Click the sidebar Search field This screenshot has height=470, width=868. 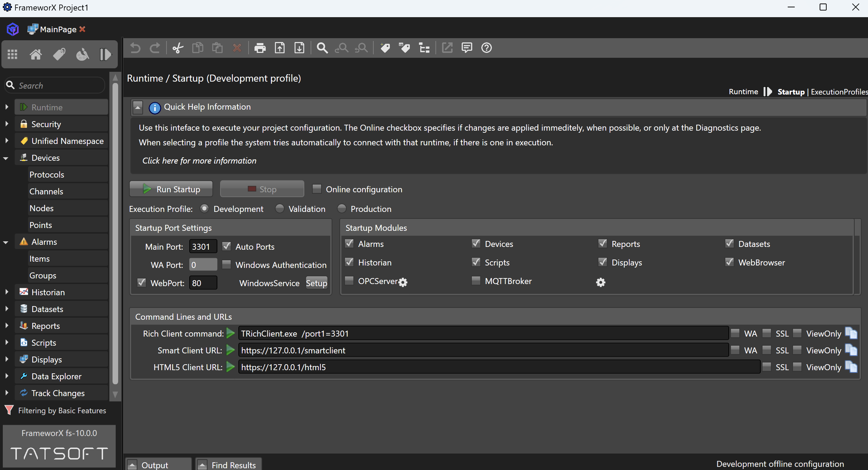pyautogui.click(x=55, y=85)
